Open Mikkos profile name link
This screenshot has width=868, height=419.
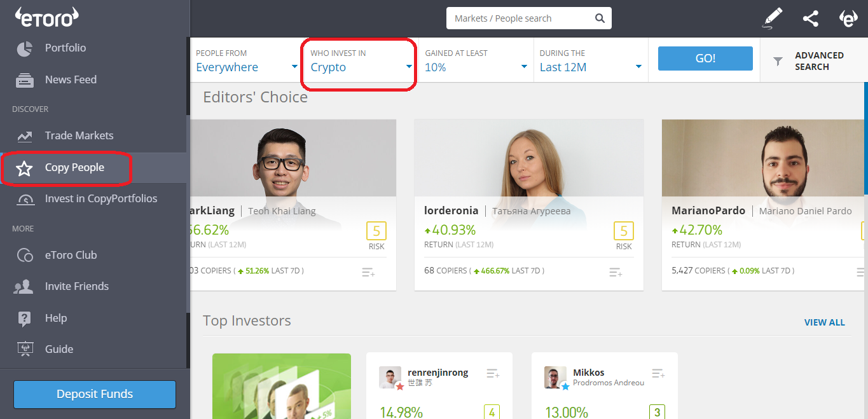tap(589, 373)
